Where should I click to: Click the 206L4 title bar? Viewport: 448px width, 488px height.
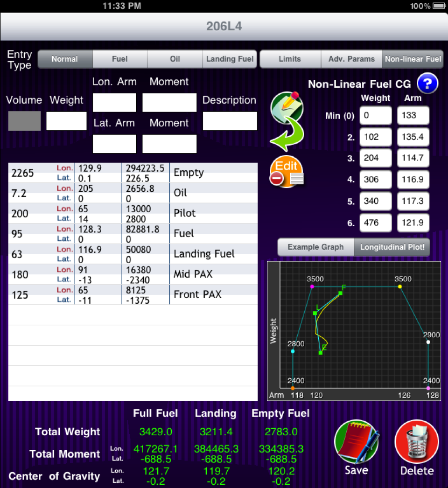[224, 27]
